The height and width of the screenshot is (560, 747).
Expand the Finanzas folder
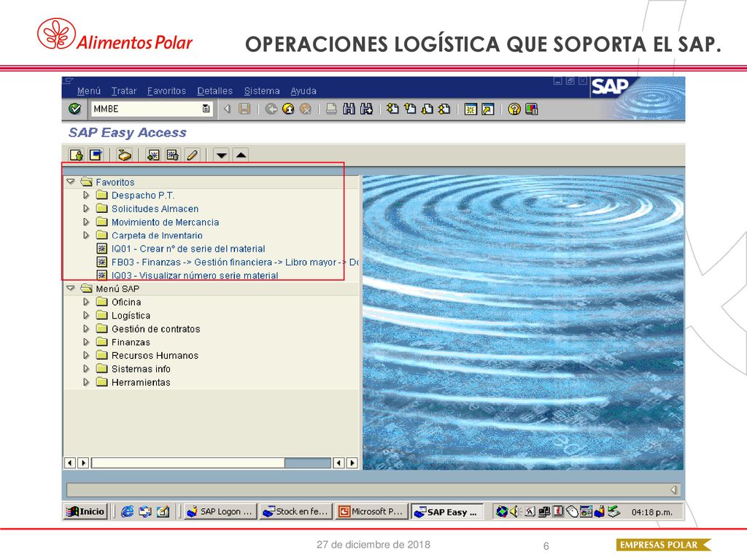pos(86,342)
